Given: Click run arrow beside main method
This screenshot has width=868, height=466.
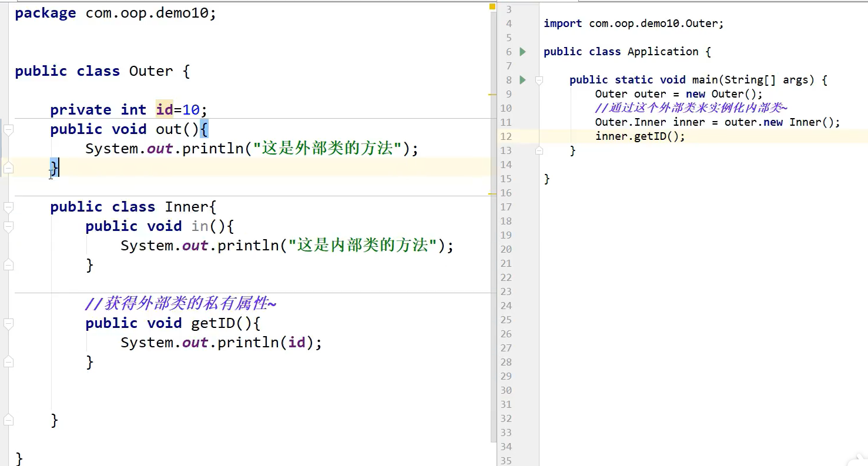Looking at the screenshot, I should 523,80.
